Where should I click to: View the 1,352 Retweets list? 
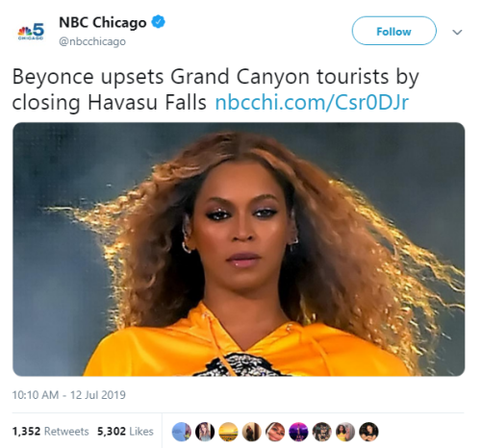(50, 432)
